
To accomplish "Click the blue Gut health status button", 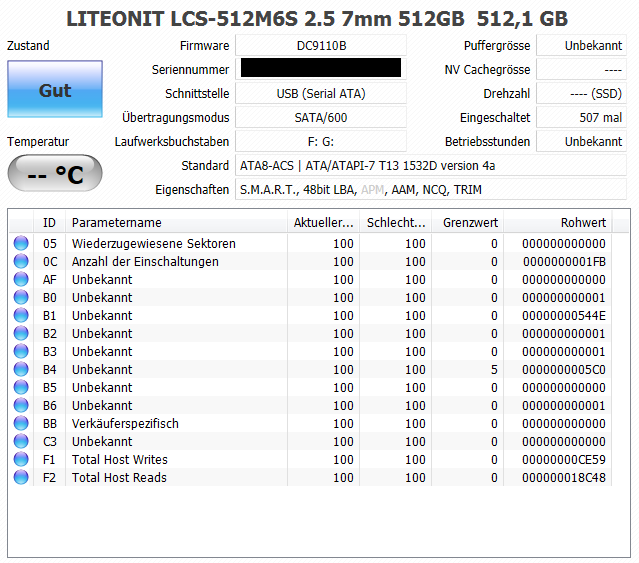I will pos(55,89).
